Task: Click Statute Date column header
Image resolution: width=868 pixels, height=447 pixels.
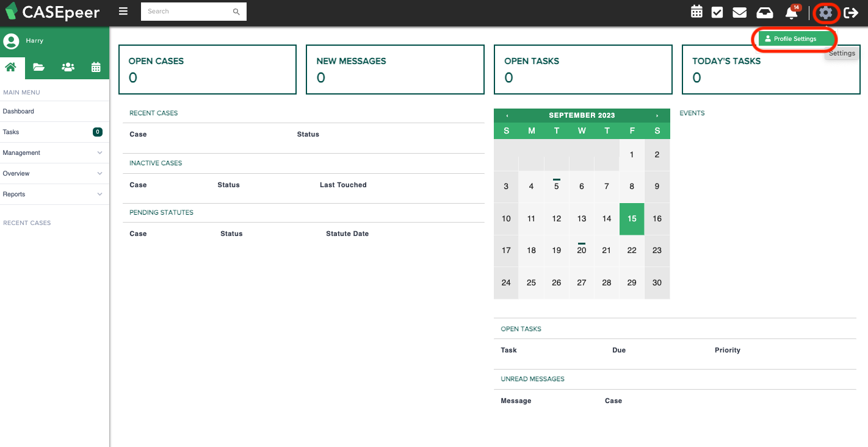Action: click(347, 234)
